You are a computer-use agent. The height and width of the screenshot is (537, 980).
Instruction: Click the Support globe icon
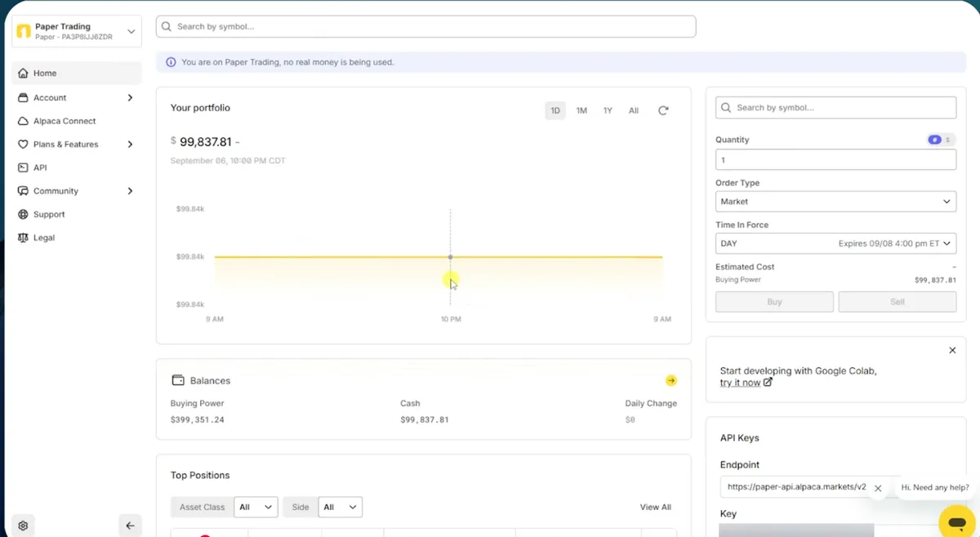[x=23, y=214]
